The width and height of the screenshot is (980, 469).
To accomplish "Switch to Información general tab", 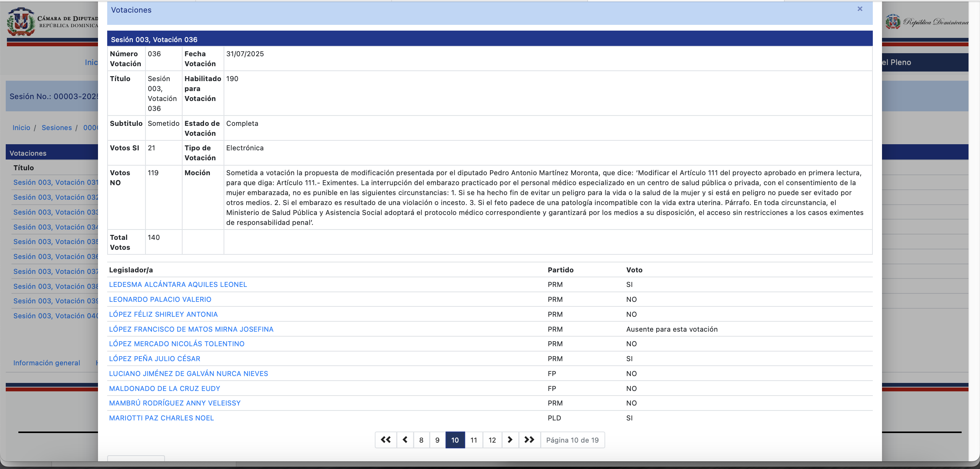I will pos(47,363).
